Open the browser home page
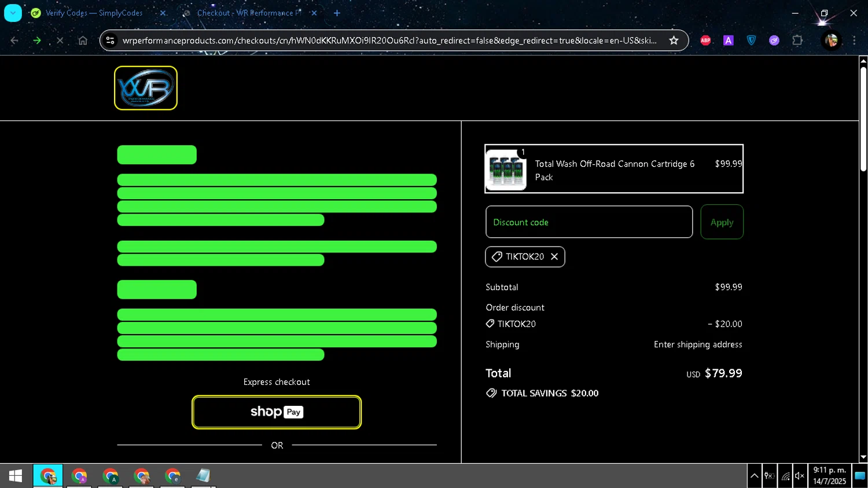 [83, 41]
